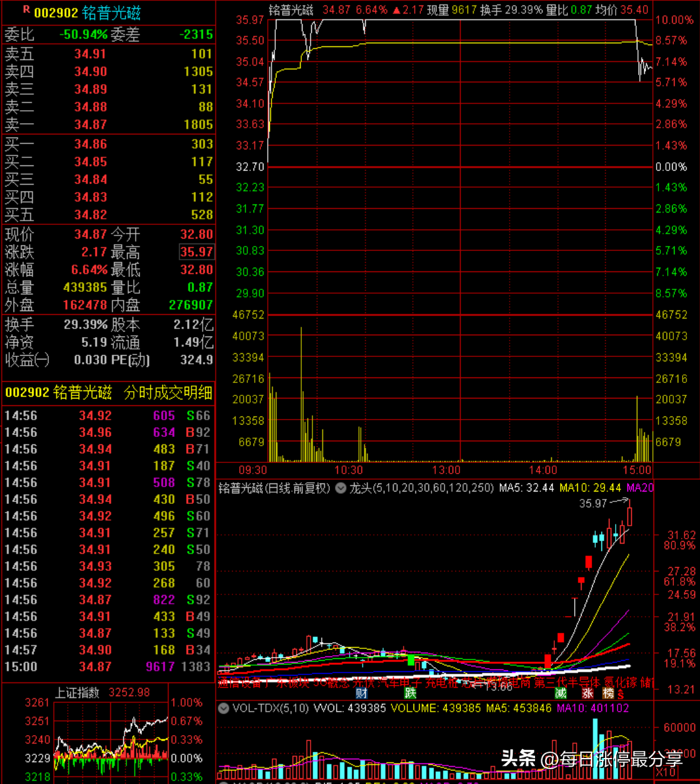
Task: Click the 10:30 time axis label
Action: coord(348,470)
